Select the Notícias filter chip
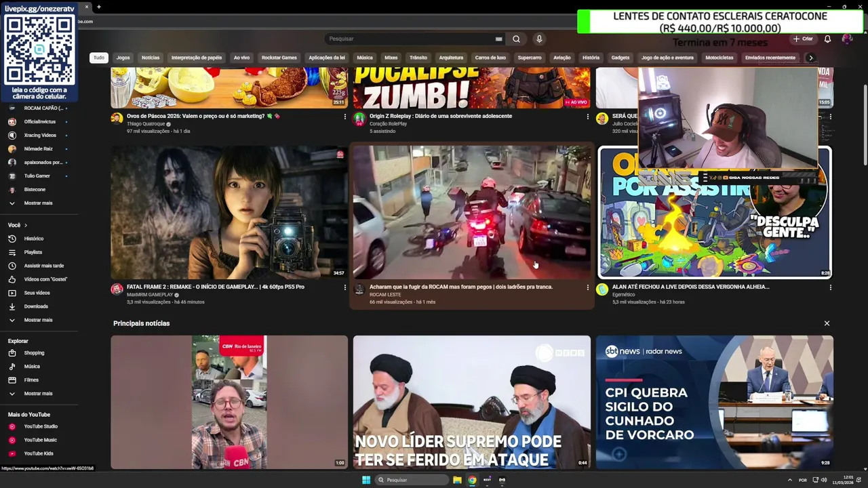This screenshot has height=488, width=868. pos(151,58)
